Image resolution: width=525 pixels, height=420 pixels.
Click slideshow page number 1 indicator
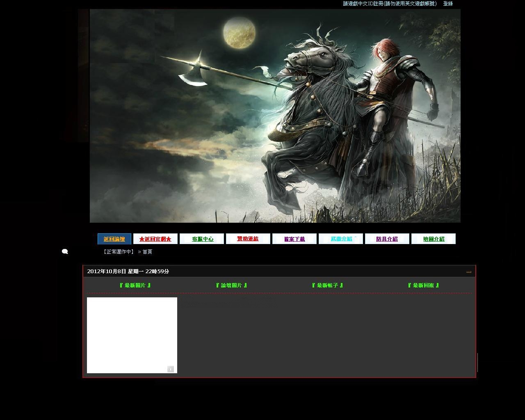171,369
